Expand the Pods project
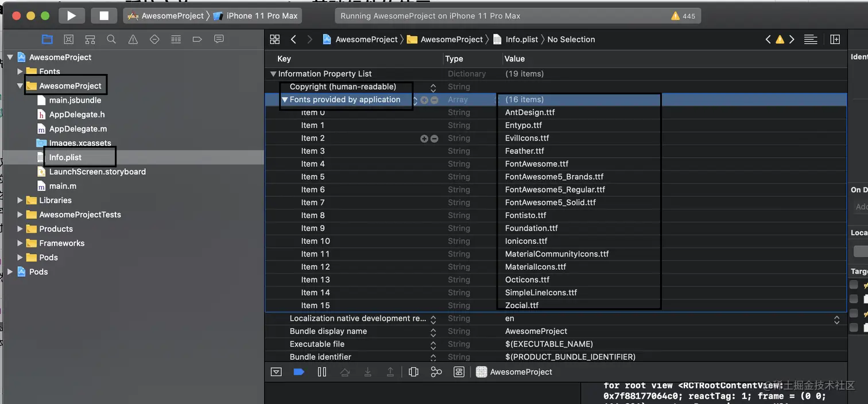The height and width of the screenshot is (404, 868). (10, 272)
